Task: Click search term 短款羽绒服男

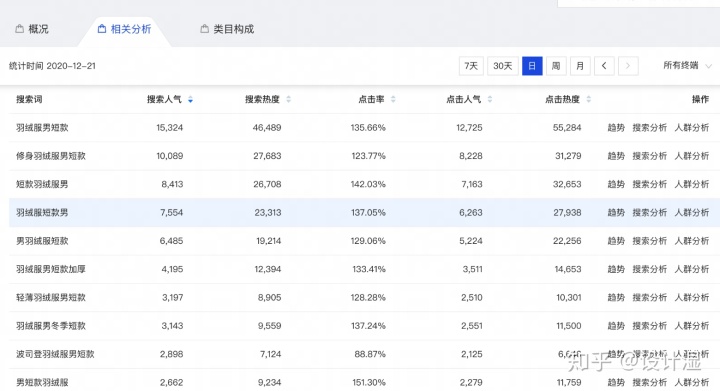Action: click(x=42, y=184)
